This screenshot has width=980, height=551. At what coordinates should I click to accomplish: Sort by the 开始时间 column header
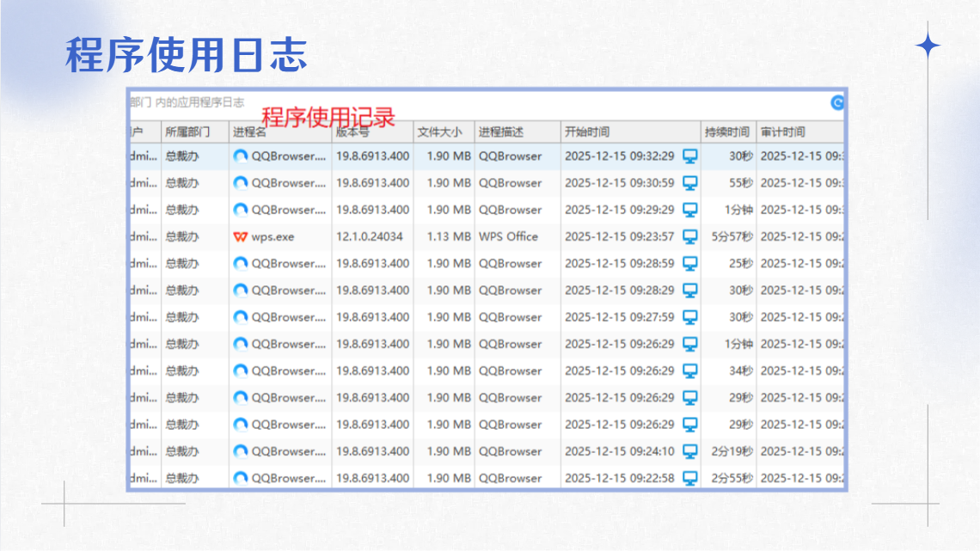tap(631, 132)
